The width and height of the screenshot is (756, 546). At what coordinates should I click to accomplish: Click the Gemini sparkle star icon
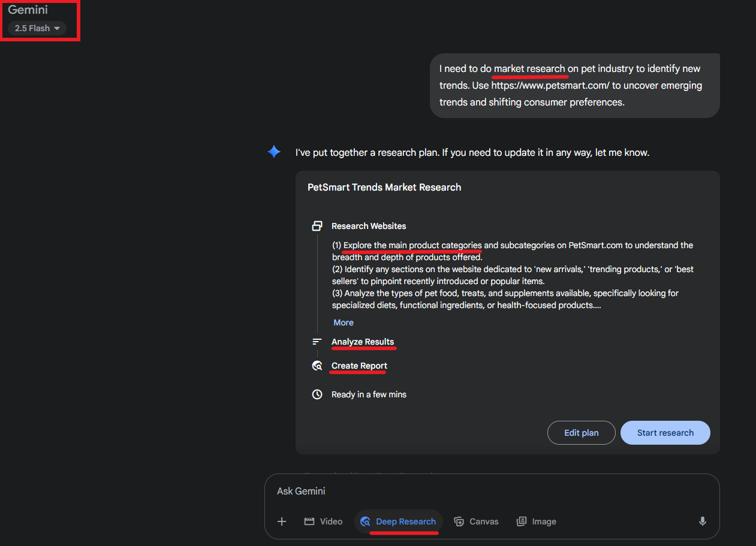(274, 152)
